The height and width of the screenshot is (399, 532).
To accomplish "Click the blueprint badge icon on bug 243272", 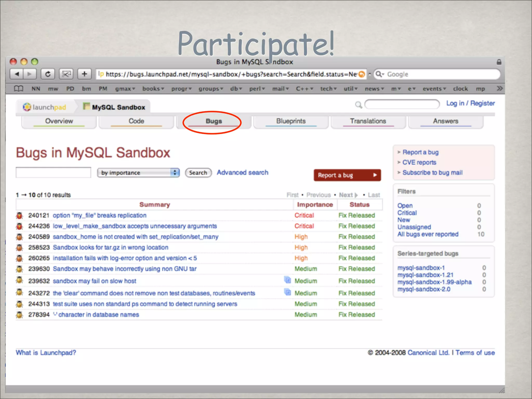I will (288, 292).
